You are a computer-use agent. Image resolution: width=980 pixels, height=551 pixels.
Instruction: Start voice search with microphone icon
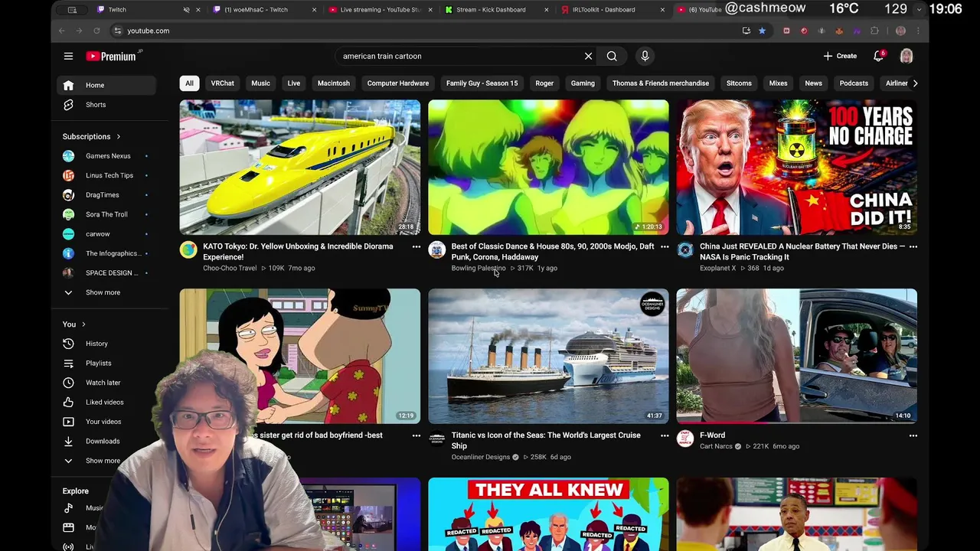click(645, 56)
